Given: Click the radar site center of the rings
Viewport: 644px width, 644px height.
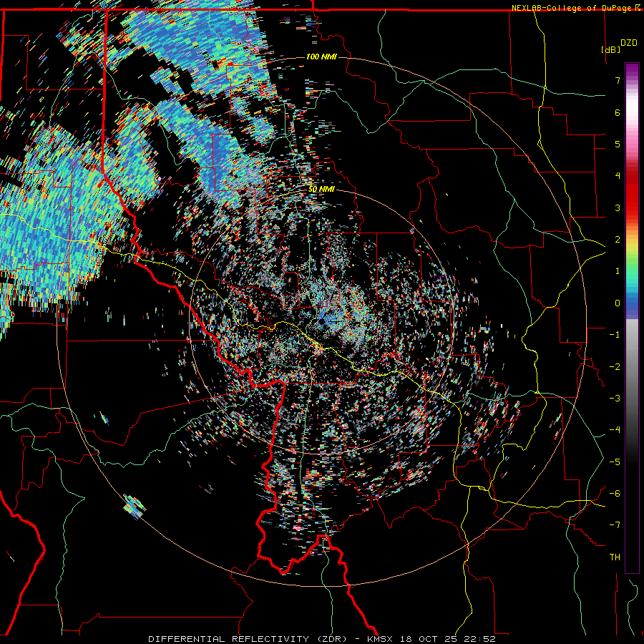Looking at the screenshot, I should pyautogui.click(x=321, y=321).
